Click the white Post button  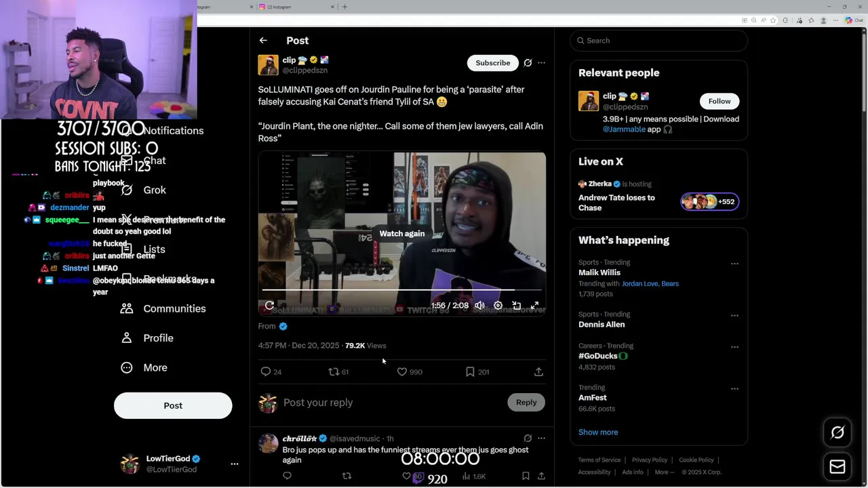click(x=173, y=405)
